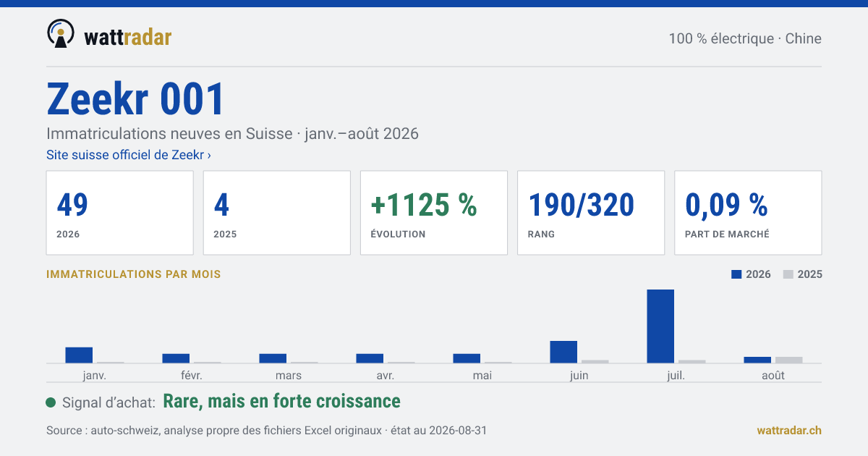The height and width of the screenshot is (456, 868).
Task: Click the 2026 bar for janv.
Action: [x=79, y=355]
